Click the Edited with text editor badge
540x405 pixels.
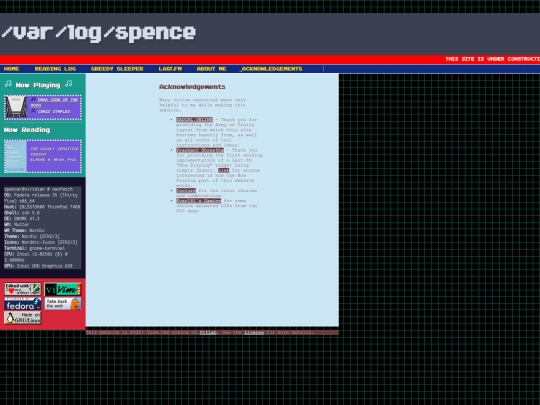(23, 289)
